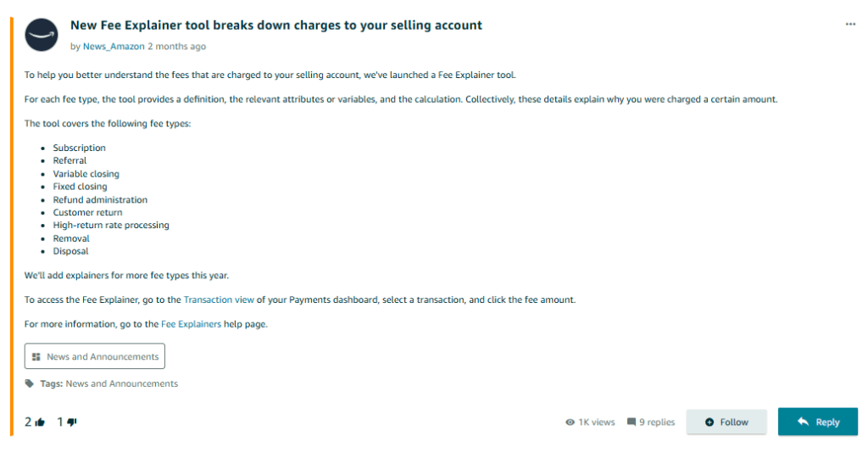This screenshot has width=868, height=453.
Task: Dislike the post with thumbs down
Action: click(x=72, y=422)
